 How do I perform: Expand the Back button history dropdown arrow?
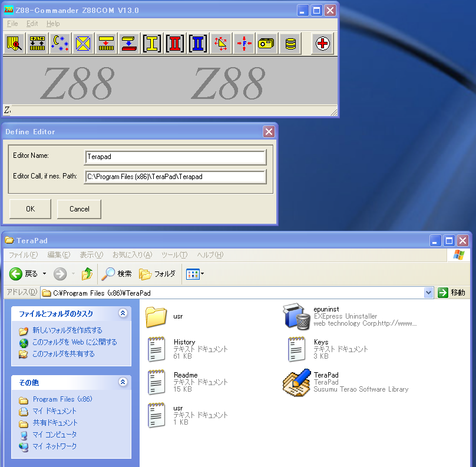pos(44,274)
